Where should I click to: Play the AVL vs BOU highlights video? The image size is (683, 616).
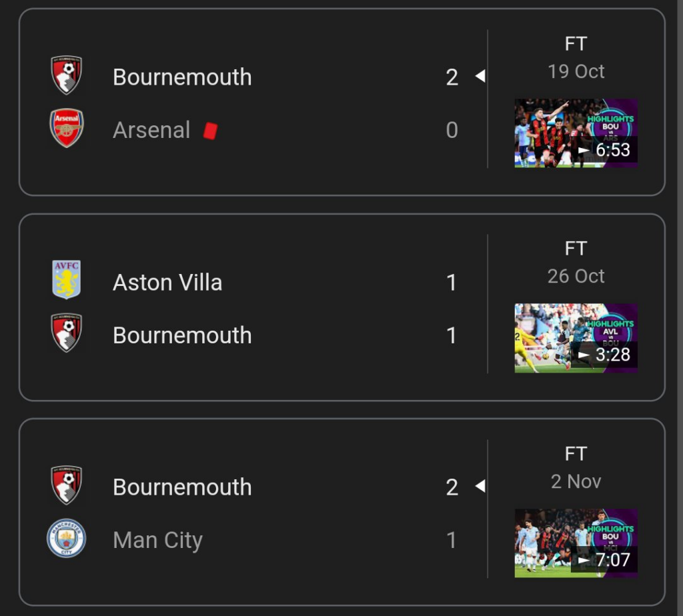click(576, 338)
